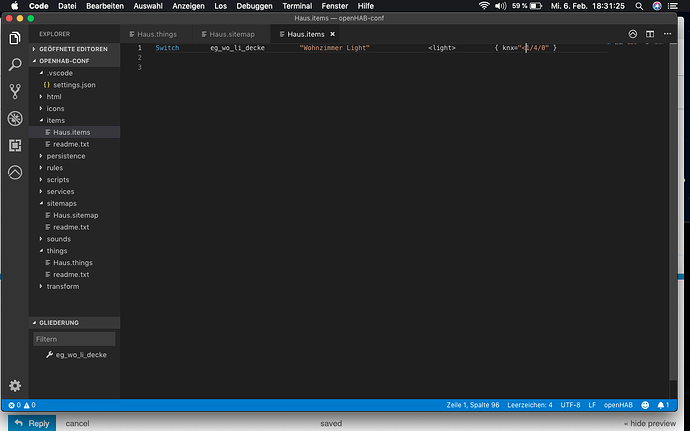Click the Filtern outline filter field

coord(75,339)
